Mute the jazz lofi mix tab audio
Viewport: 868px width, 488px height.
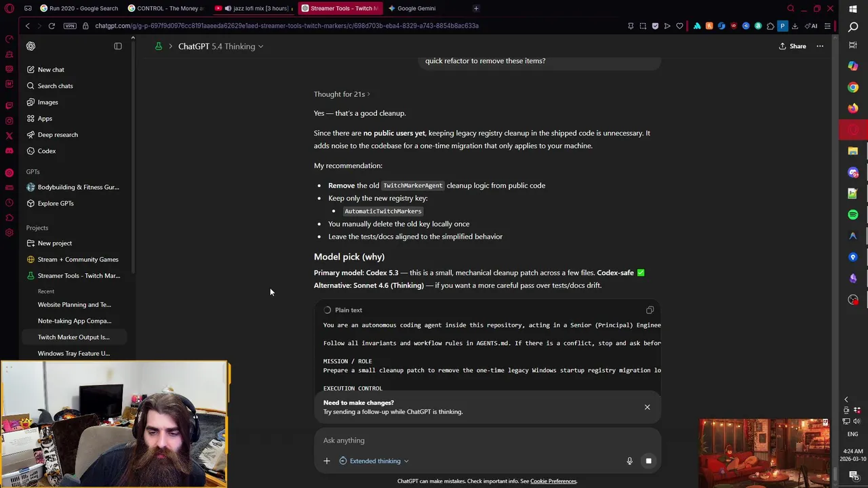[x=228, y=8]
